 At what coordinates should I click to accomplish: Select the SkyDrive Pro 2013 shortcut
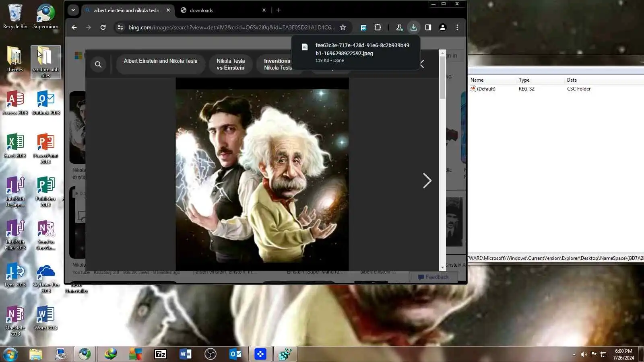tap(45, 278)
